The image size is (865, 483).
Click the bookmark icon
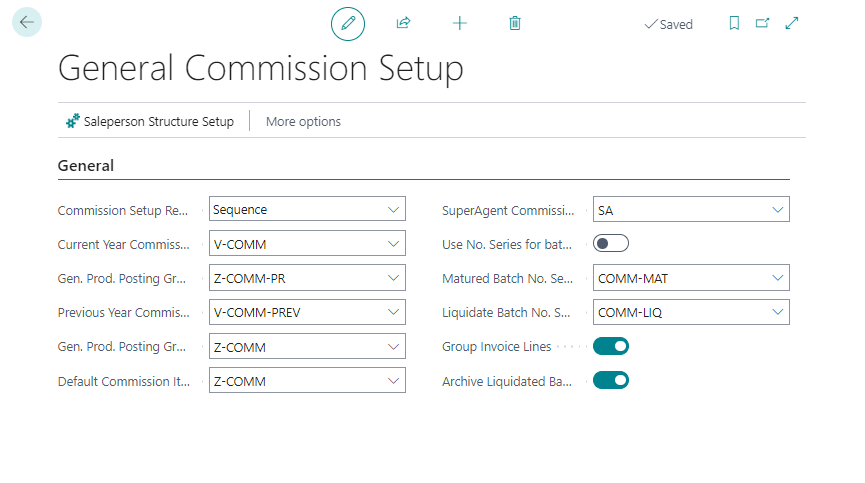pyautogui.click(x=734, y=23)
